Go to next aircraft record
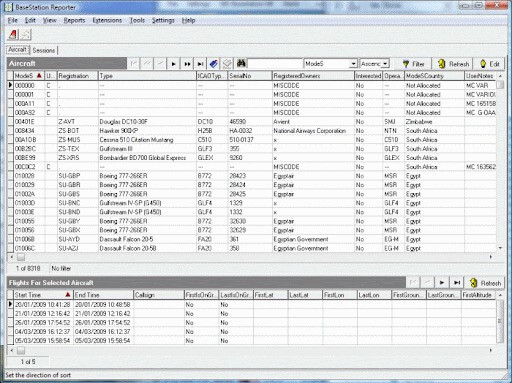This screenshot has width=512, height=383. point(174,63)
